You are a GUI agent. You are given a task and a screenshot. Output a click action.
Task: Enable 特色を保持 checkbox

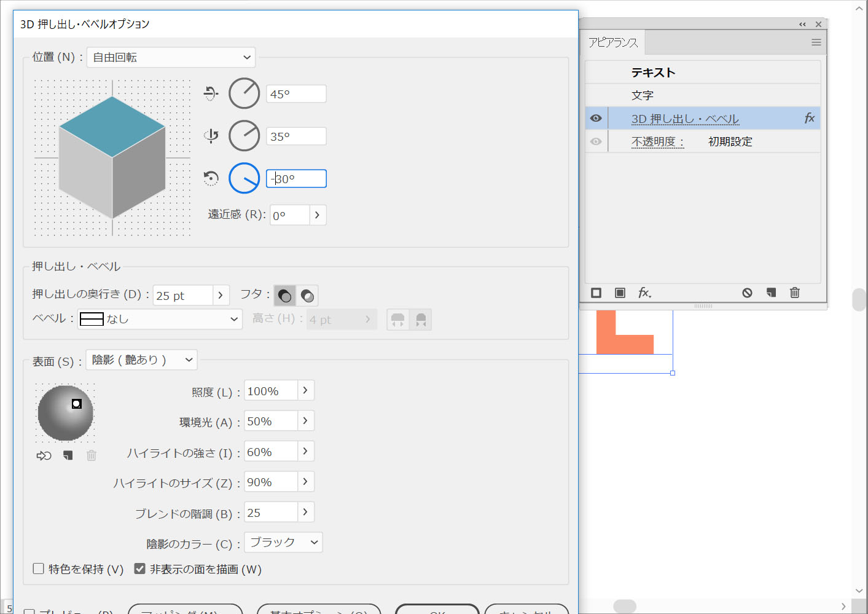[x=39, y=569]
